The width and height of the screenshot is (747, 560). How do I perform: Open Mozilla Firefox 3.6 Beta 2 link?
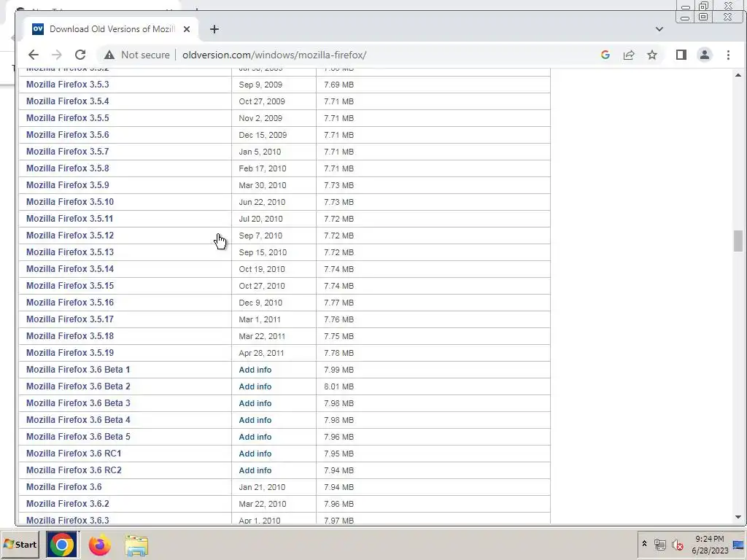(x=78, y=386)
